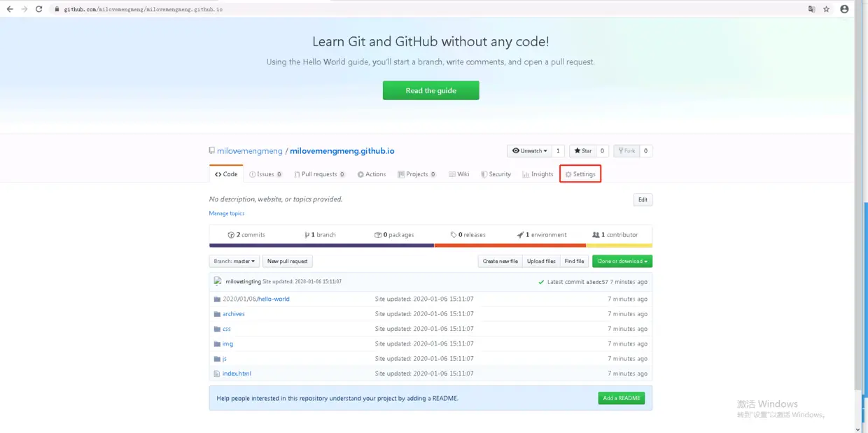Click the Fork button
The width and height of the screenshot is (868, 433).
pyautogui.click(x=626, y=150)
